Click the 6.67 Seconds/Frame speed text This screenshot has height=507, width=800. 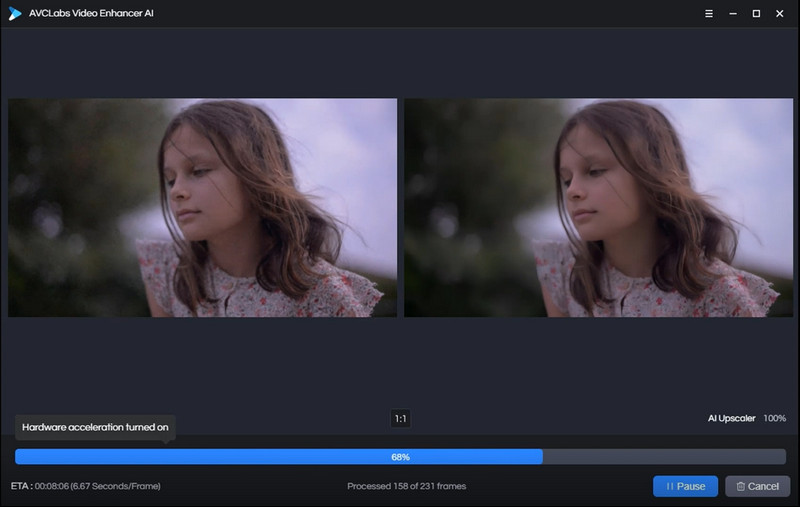point(115,486)
